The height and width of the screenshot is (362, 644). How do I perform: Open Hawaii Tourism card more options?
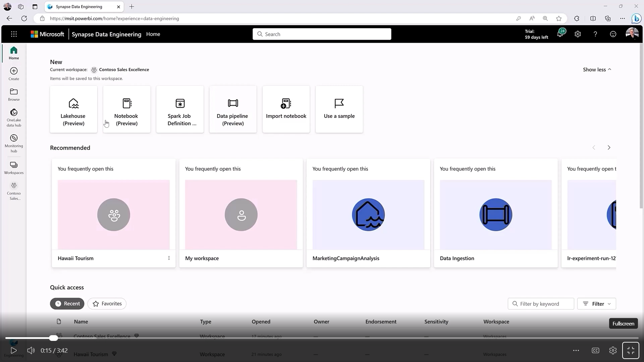point(169,258)
